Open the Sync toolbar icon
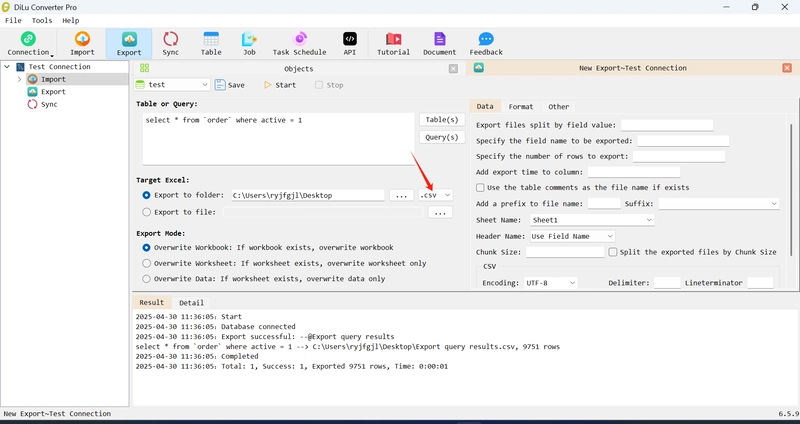This screenshot has width=800, height=424. (x=170, y=43)
